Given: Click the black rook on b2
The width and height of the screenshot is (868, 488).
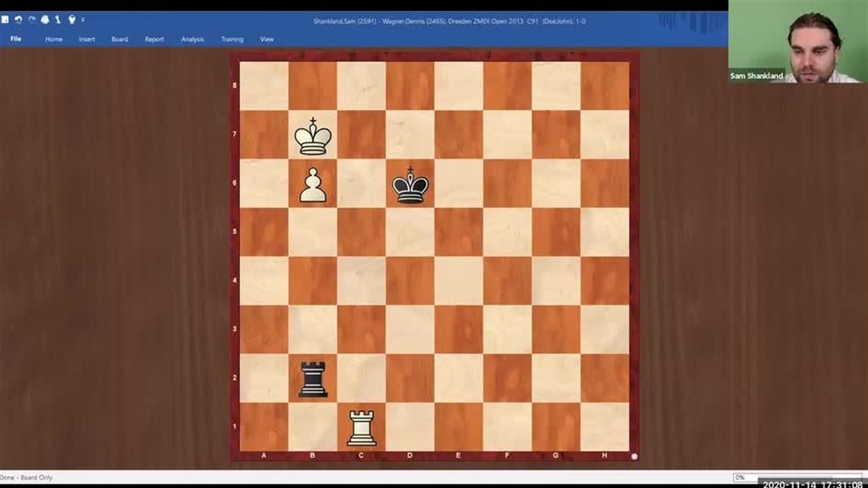Looking at the screenshot, I should click(x=313, y=378).
